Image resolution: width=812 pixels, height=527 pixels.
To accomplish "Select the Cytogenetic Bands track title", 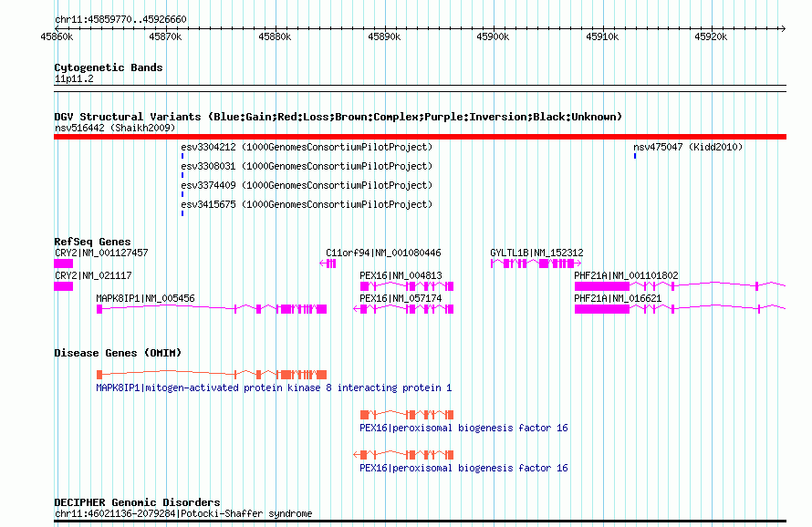I will pos(109,67).
